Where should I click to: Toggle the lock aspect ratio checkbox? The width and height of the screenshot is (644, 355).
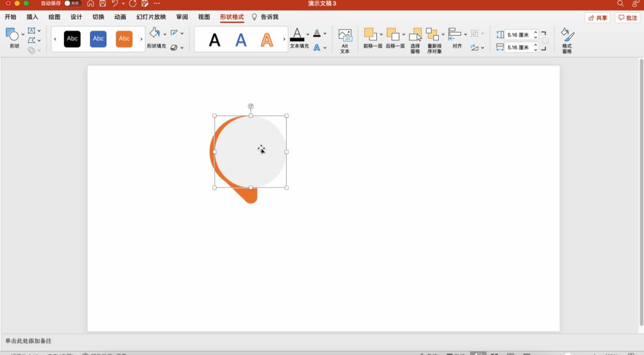545,41
